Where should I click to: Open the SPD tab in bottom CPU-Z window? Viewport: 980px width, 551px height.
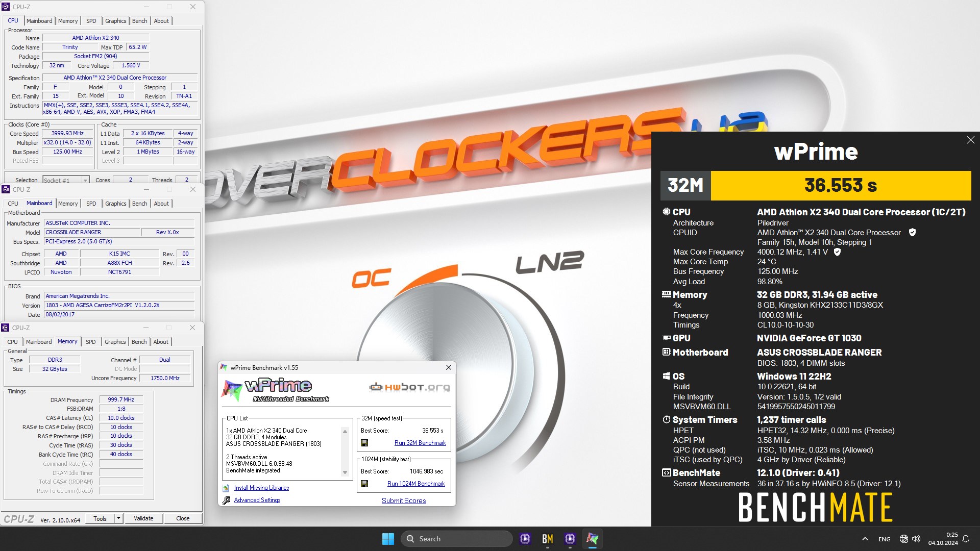tap(91, 342)
